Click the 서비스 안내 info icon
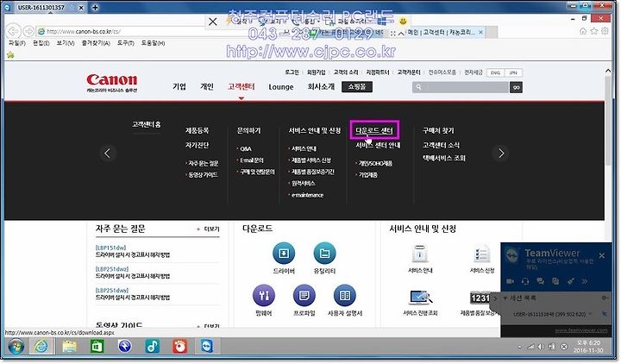Image resolution: width=621 pixels, height=364 pixels. (420, 254)
